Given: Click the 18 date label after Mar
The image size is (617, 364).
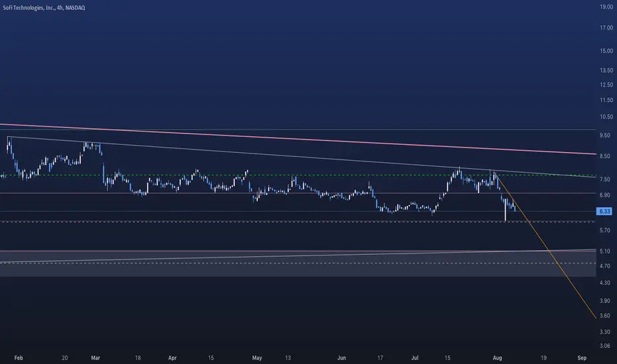Looking at the screenshot, I should [138, 357].
